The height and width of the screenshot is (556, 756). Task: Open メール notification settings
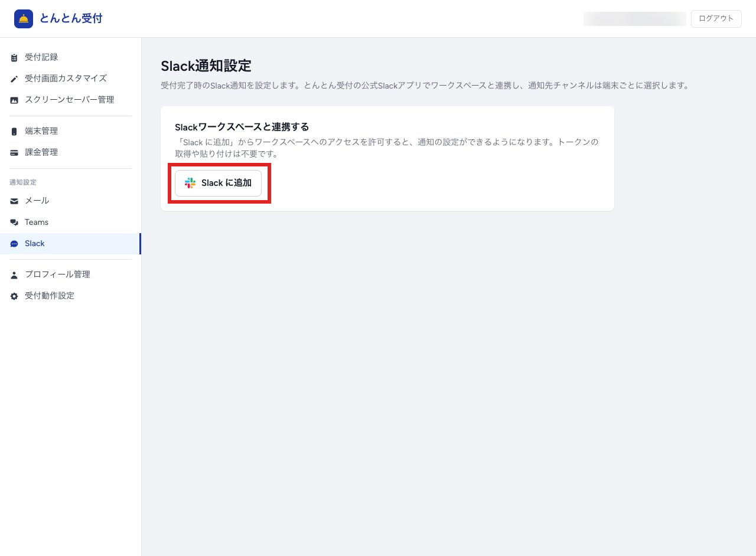70,201
